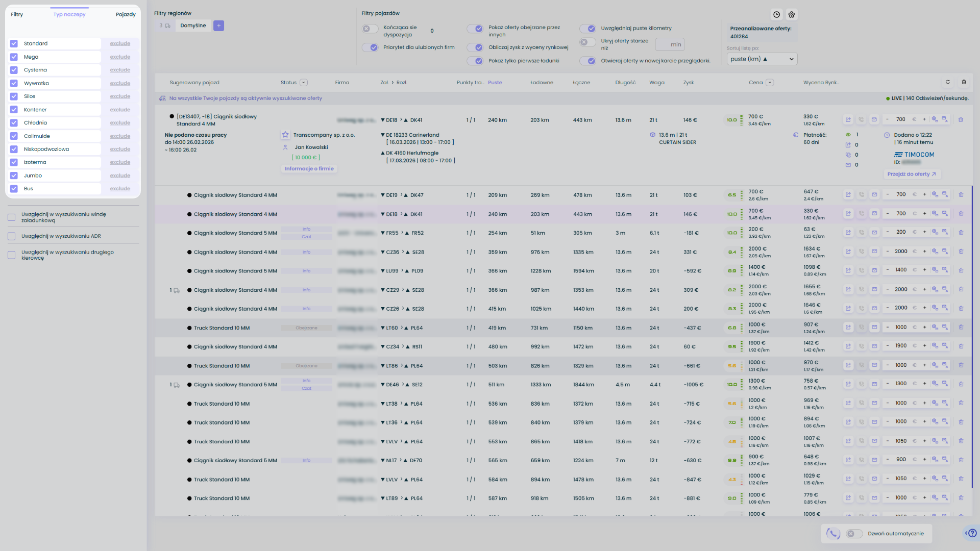Click share icon in the DE19 offer row

pos(848,195)
